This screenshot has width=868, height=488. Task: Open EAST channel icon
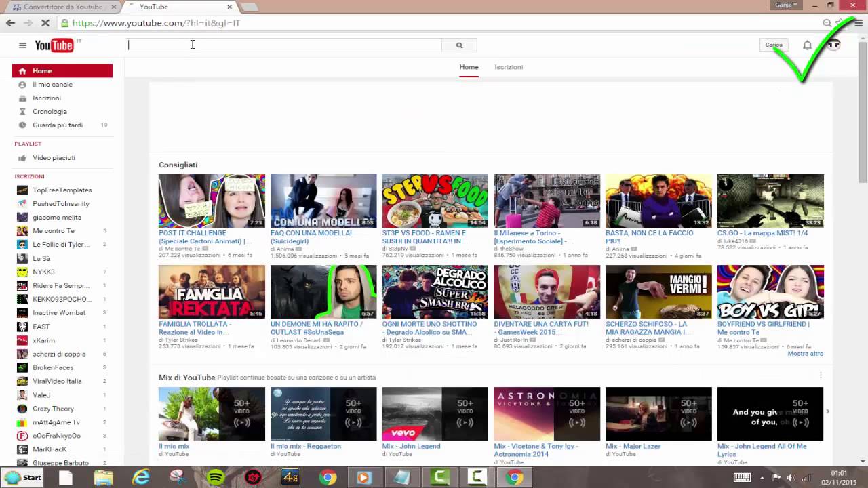click(x=22, y=327)
